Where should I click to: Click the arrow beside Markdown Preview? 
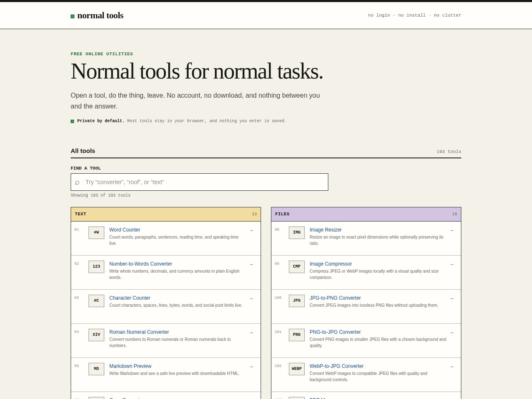[x=251, y=367]
